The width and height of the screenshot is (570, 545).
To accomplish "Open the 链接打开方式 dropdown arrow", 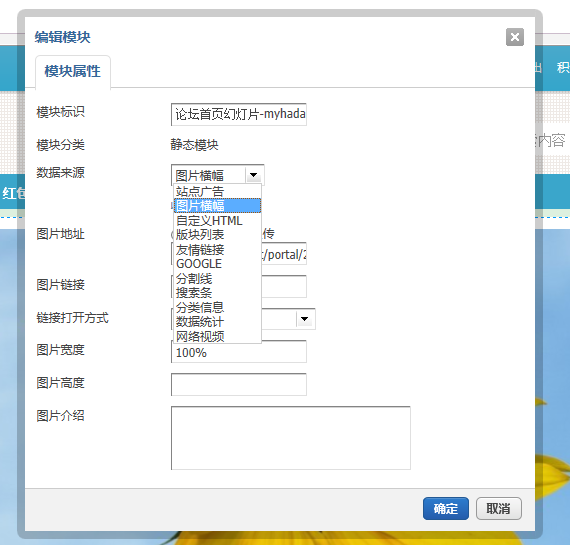I will tap(305, 319).
